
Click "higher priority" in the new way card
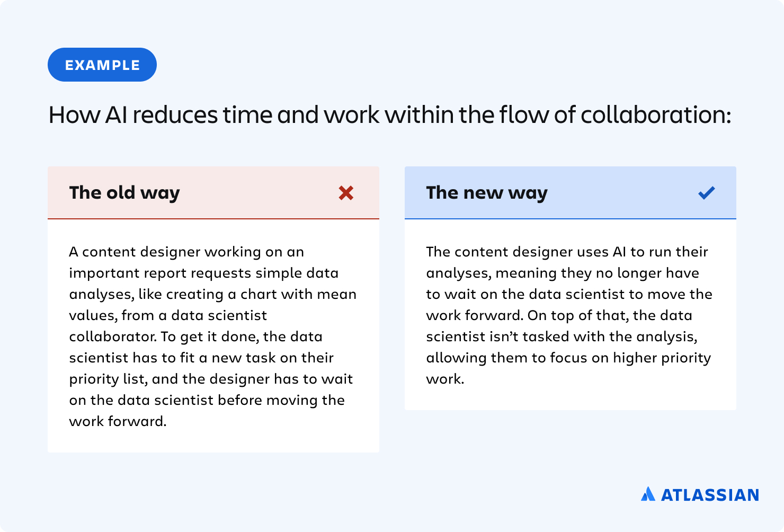pyautogui.click(x=662, y=358)
